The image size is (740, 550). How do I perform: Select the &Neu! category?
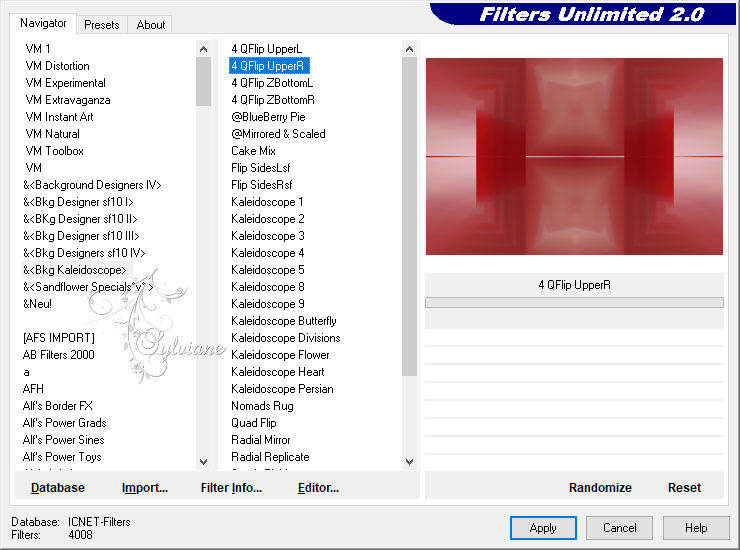[x=37, y=304]
